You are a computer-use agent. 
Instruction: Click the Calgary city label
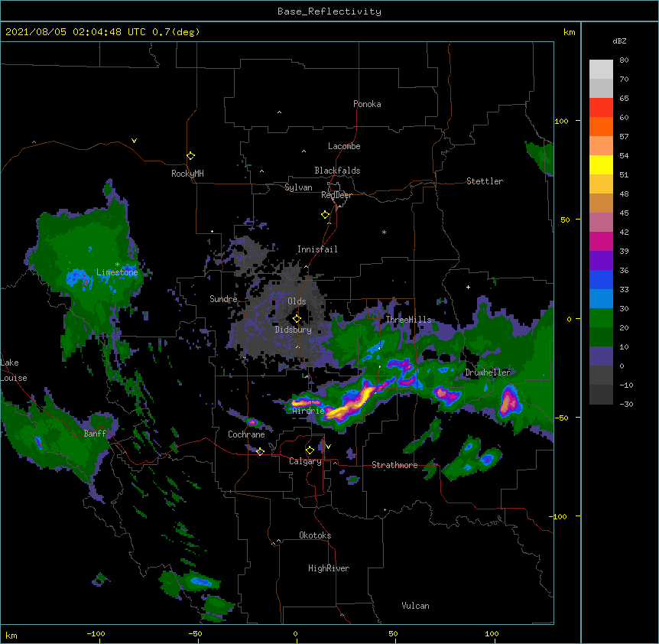point(305,461)
